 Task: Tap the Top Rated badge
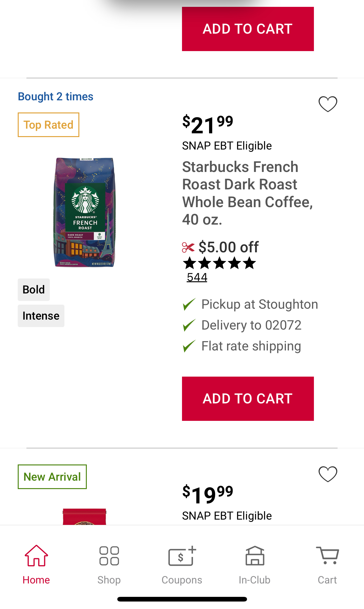click(x=49, y=125)
